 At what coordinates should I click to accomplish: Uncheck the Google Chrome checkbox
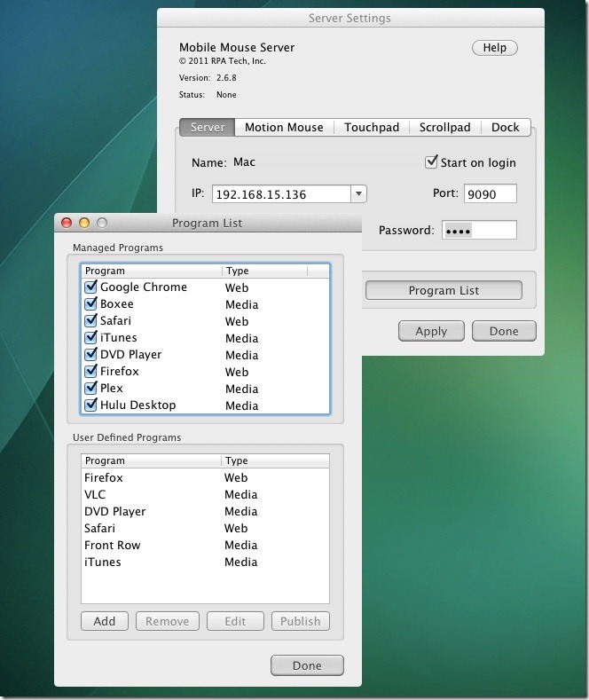(90, 287)
